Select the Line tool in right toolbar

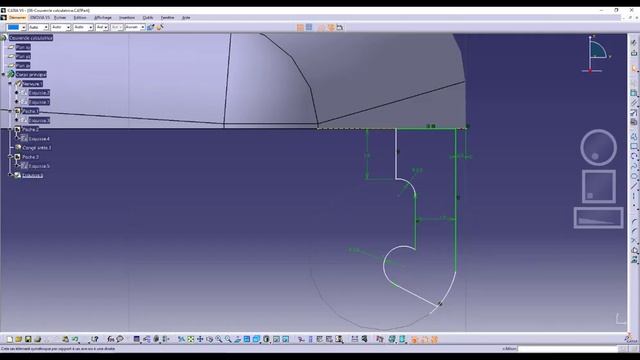coord(634,186)
